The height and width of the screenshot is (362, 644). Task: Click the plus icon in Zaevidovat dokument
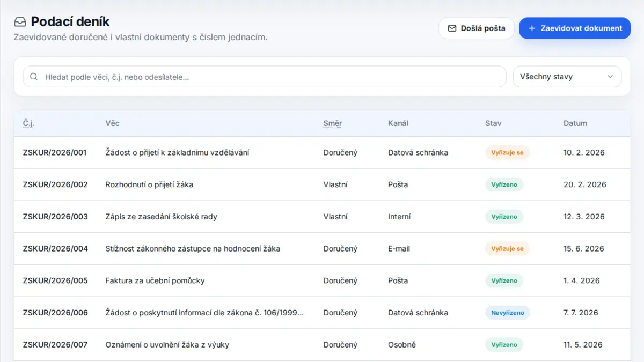[532, 28]
